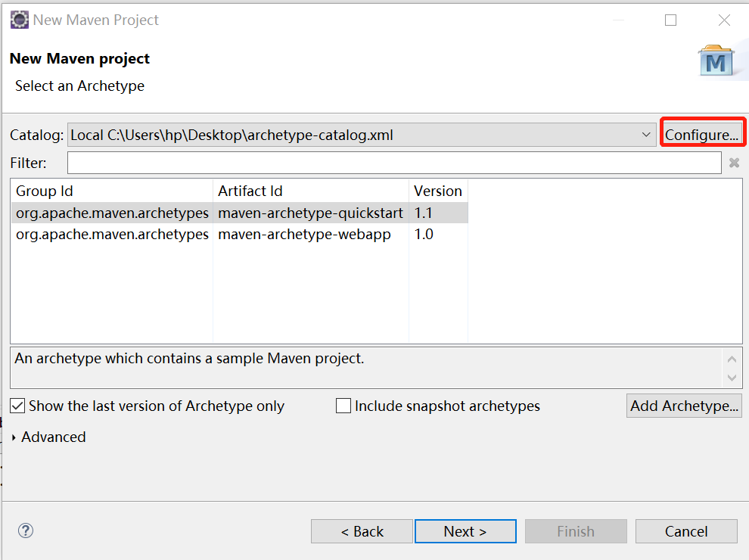Sort by the Artifact Id column header
This screenshot has width=749, height=560.
tap(311, 191)
